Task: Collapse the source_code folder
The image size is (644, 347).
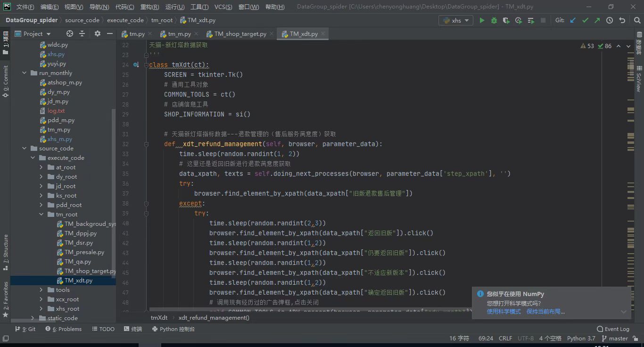Action: tap(25, 149)
